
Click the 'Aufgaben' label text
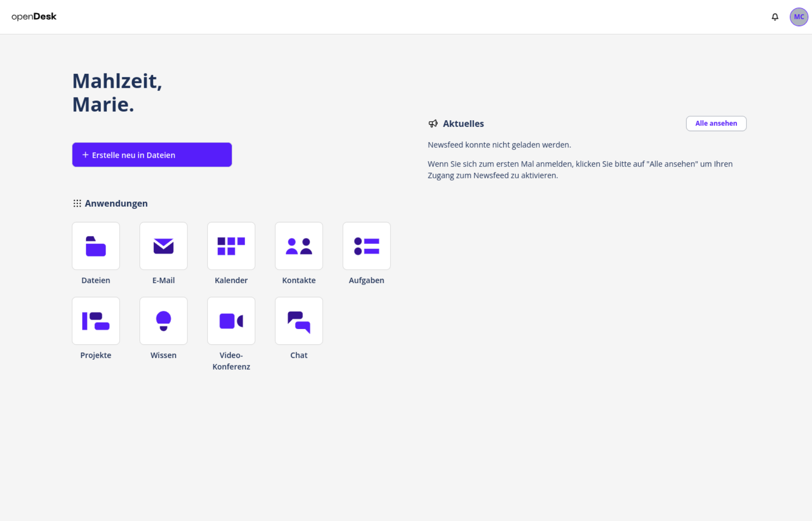366,280
